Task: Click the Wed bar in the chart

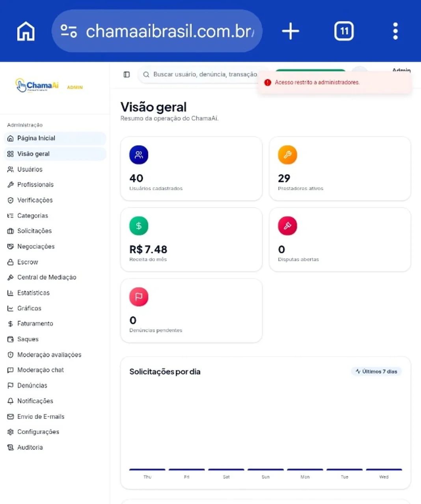Action: [x=384, y=469]
